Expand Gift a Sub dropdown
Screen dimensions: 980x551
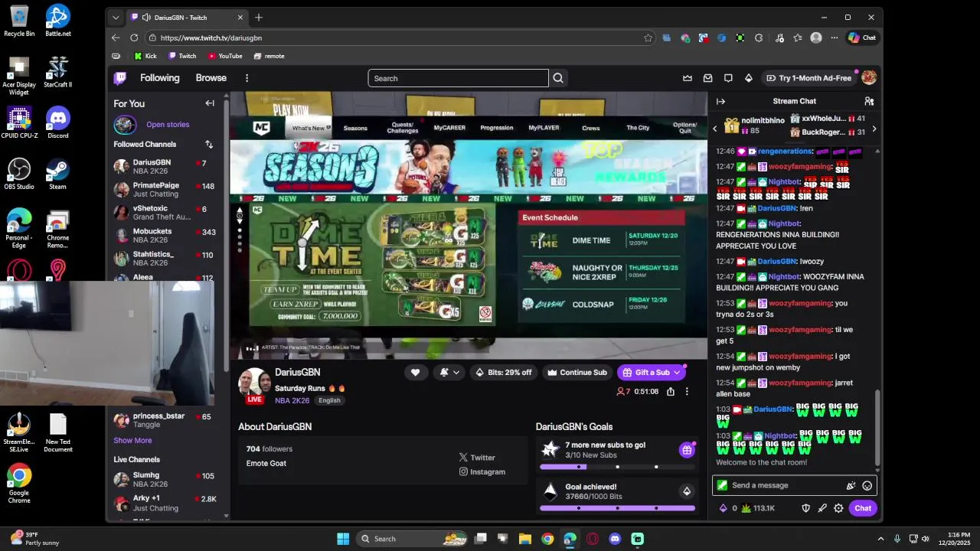[x=677, y=373]
